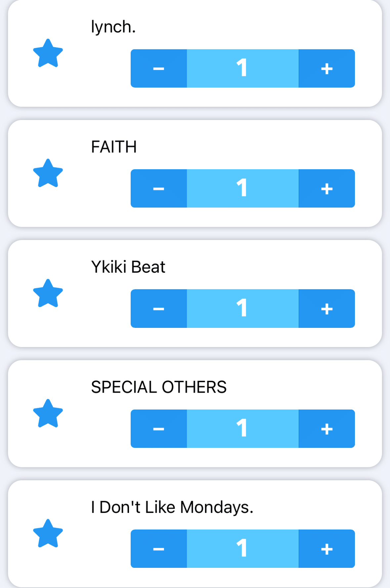Screen dimensions: 390x588
Task: Increment the I Don't Like Mondays. counter
Action: pos(326,549)
